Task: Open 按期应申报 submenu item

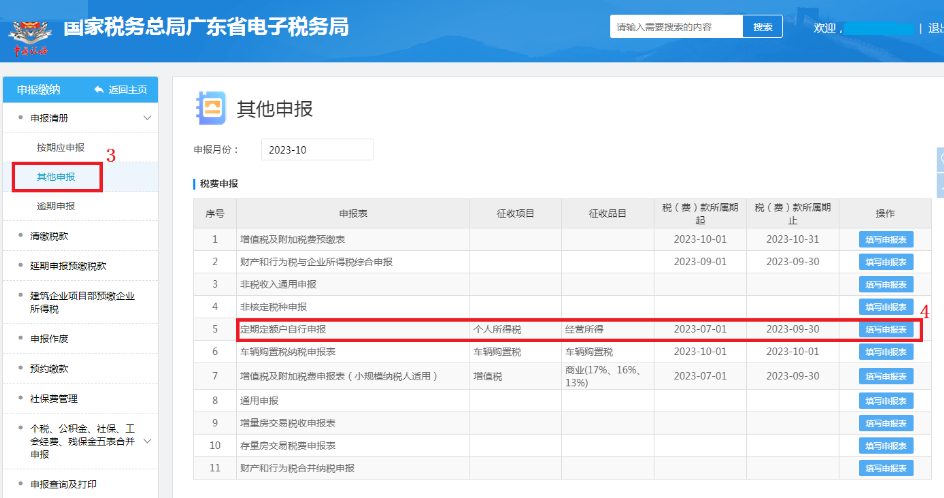Action: click(60, 148)
